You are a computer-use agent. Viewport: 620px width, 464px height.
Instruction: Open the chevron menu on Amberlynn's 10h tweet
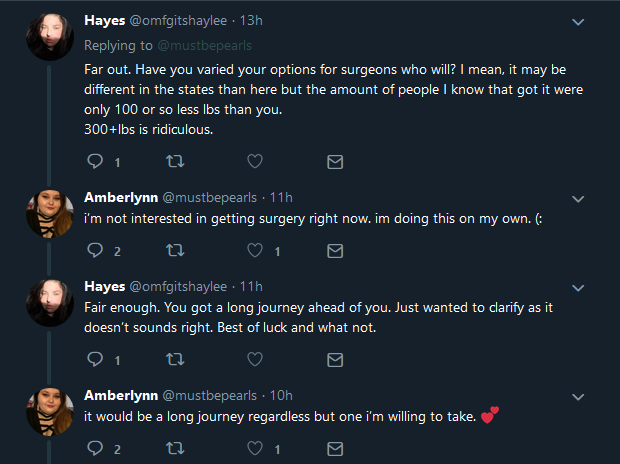578,397
